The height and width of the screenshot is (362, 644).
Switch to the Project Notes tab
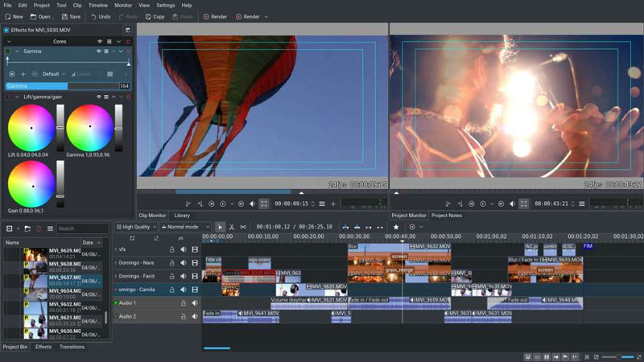point(447,216)
